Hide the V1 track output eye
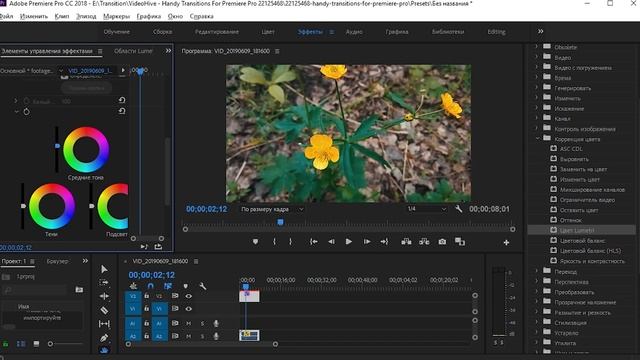 pos(189,309)
